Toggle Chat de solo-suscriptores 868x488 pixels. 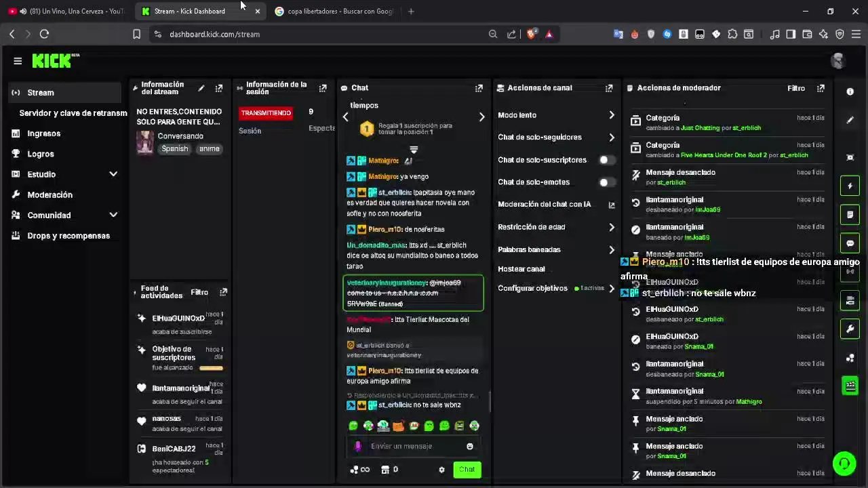[607, 160]
